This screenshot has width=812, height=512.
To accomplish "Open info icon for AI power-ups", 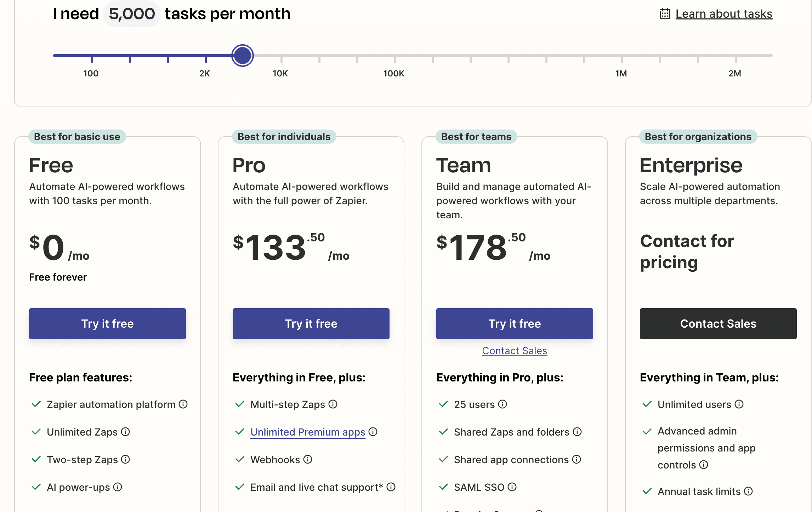I will pos(118,487).
